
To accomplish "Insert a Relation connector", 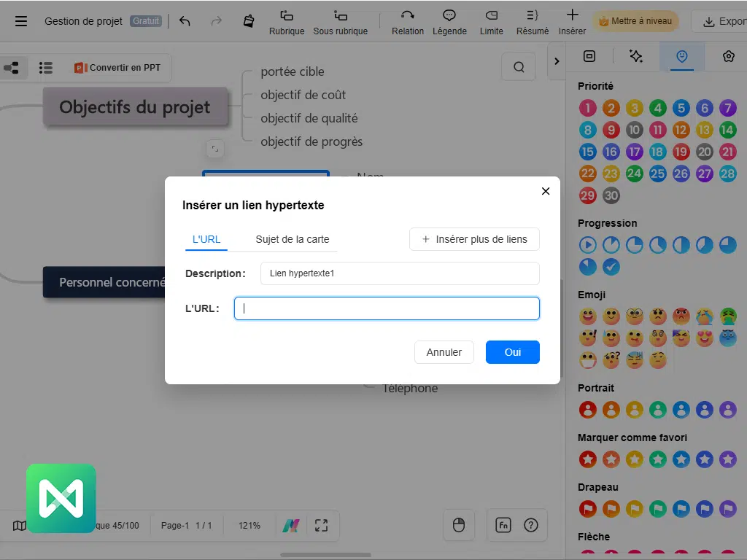I will tap(407, 22).
